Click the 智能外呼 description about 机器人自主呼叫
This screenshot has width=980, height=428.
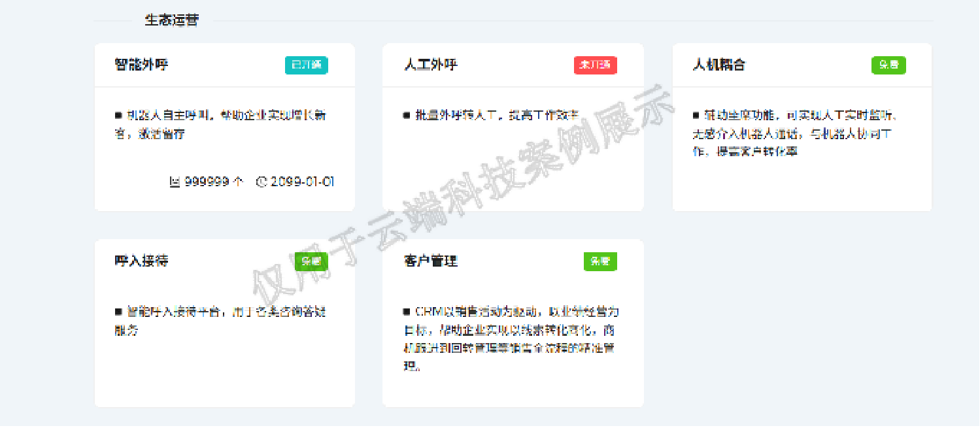pos(220,124)
